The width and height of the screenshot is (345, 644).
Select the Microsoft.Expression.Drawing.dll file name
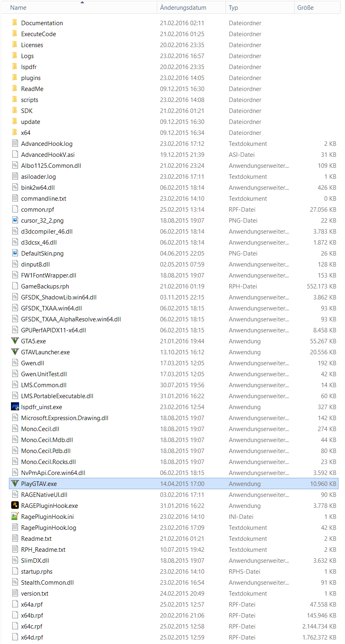(x=65, y=418)
